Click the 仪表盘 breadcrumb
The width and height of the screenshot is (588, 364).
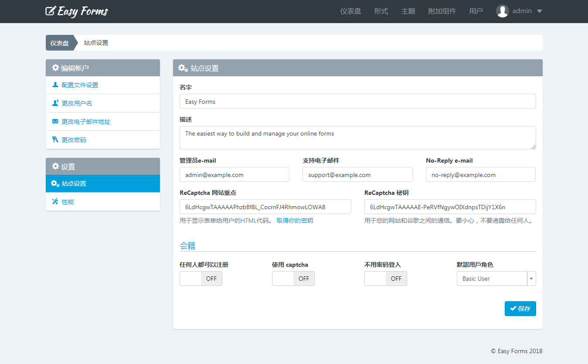pyautogui.click(x=60, y=43)
